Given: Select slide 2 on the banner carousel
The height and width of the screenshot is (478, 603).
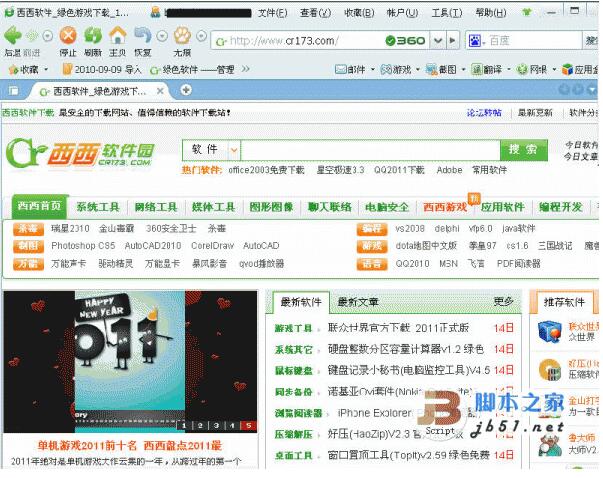Looking at the screenshot, I should tap(200, 426).
